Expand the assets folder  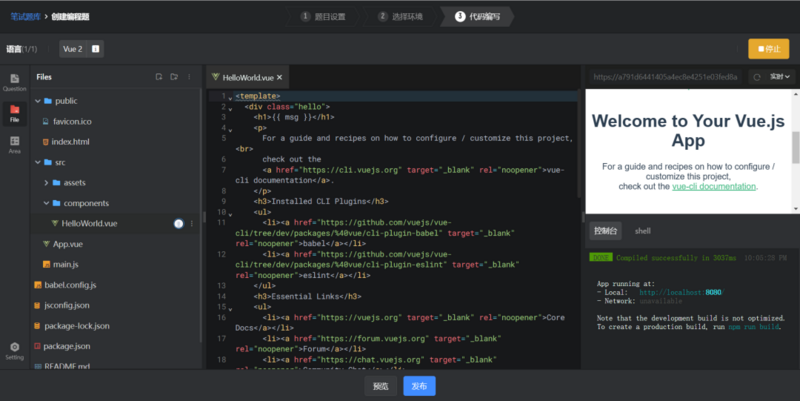pos(46,183)
